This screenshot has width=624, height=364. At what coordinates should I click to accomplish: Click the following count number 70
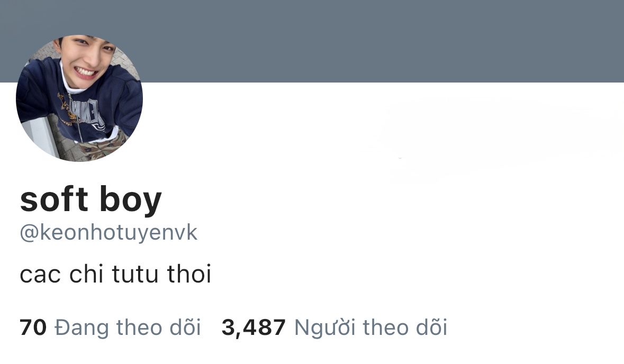pyautogui.click(x=33, y=328)
